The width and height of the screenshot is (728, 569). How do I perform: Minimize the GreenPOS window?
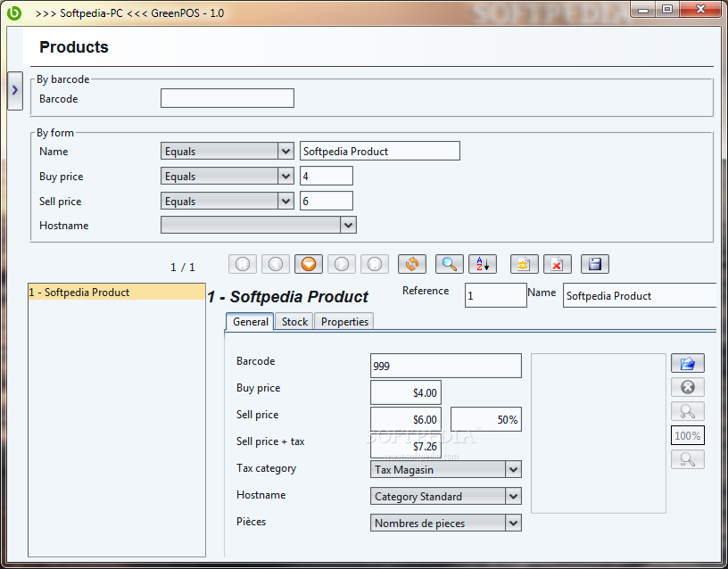[x=643, y=9]
